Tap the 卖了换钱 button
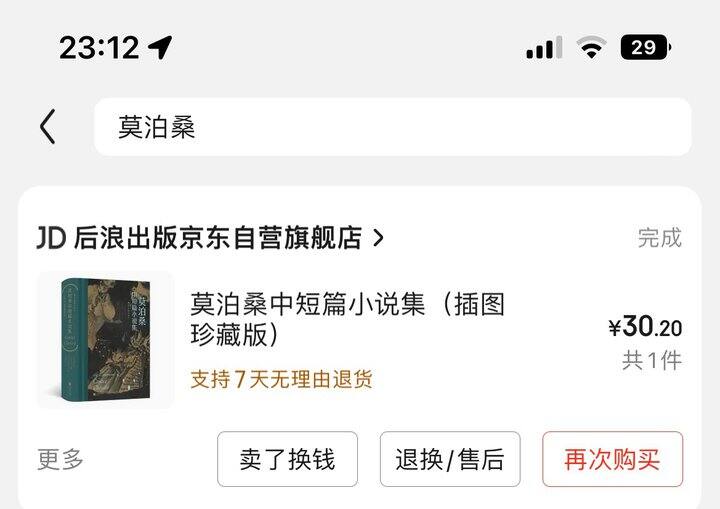Image resolution: width=720 pixels, height=509 pixels. coord(287,459)
